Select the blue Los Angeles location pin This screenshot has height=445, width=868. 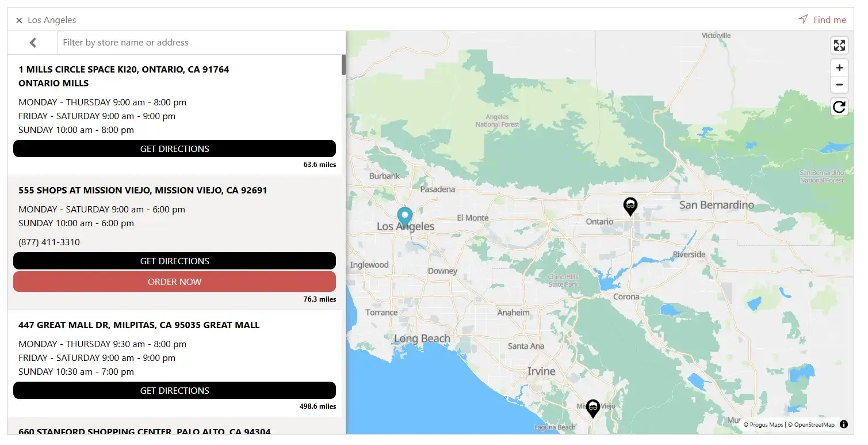click(x=405, y=216)
